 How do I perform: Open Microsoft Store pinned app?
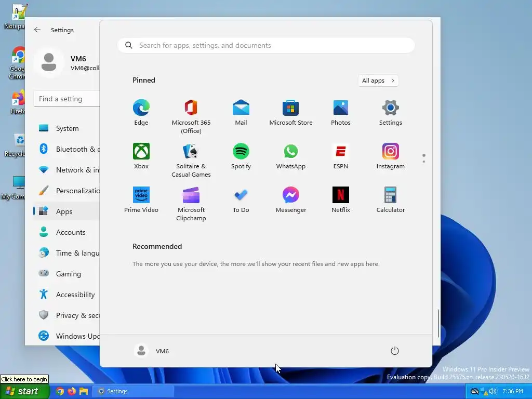(291, 113)
